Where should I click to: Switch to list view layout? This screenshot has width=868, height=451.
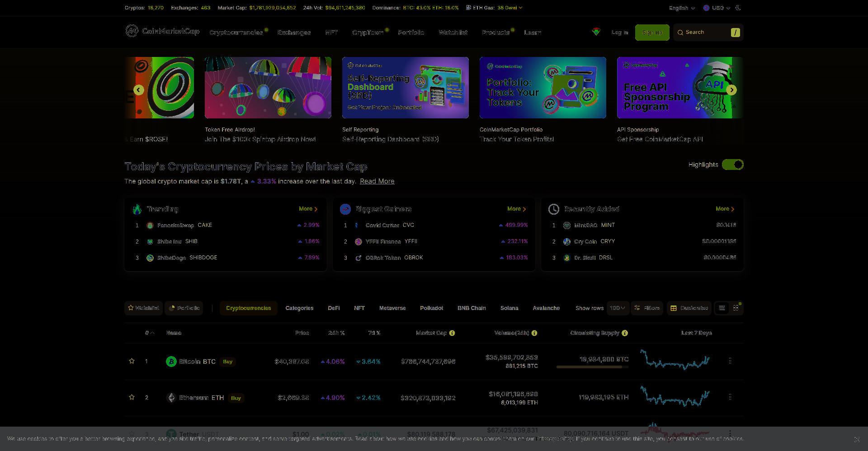pyautogui.click(x=722, y=308)
